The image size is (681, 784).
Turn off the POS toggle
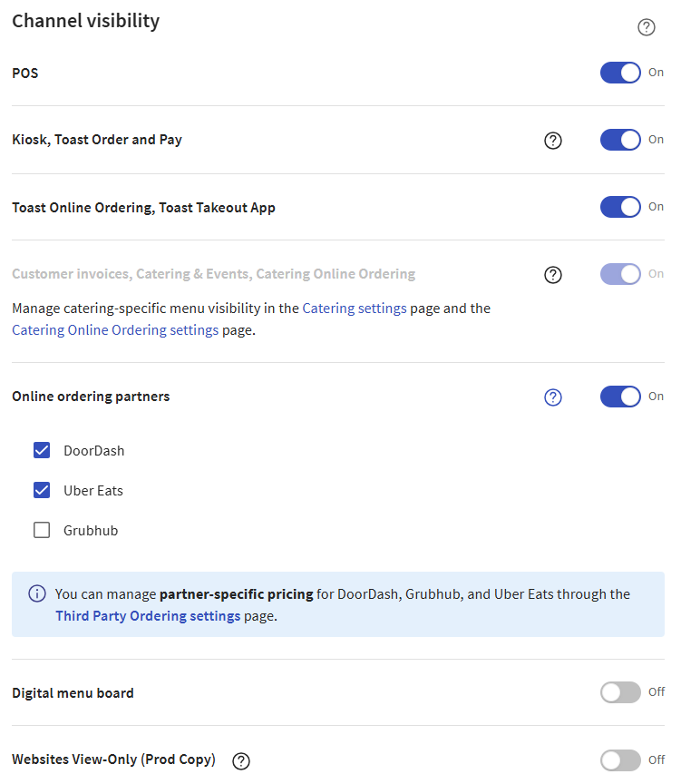(620, 73)
